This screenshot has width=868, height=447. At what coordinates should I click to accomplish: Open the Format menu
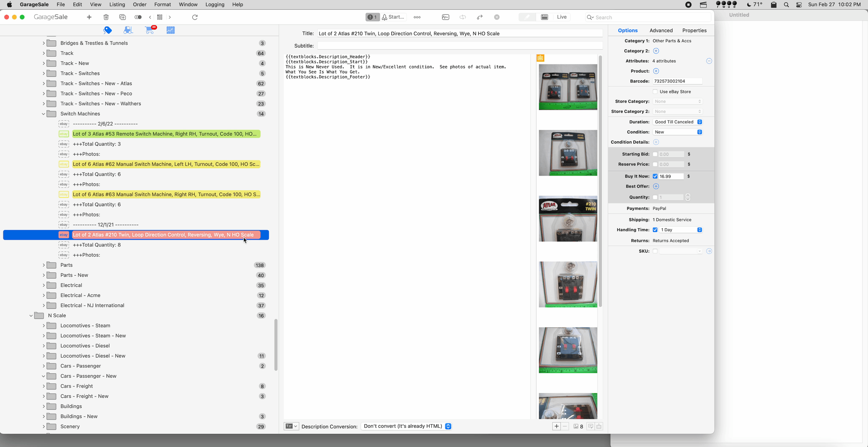[x=162, y=4]
